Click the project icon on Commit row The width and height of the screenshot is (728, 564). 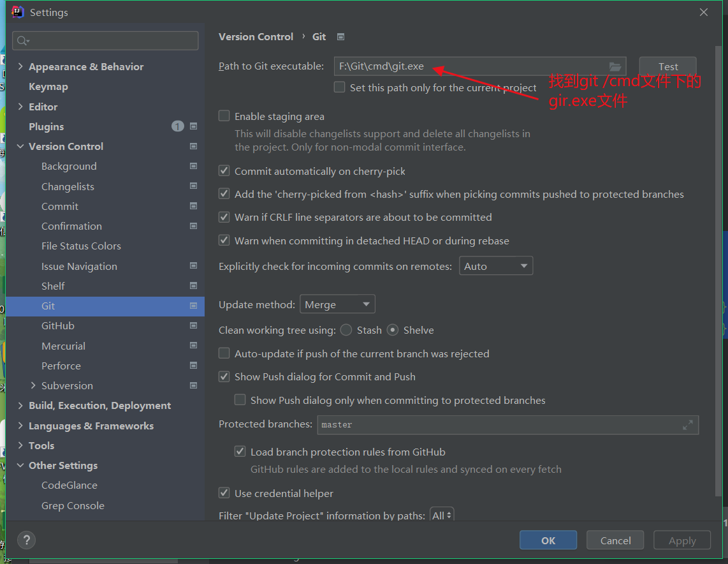[x=194, y=206]
